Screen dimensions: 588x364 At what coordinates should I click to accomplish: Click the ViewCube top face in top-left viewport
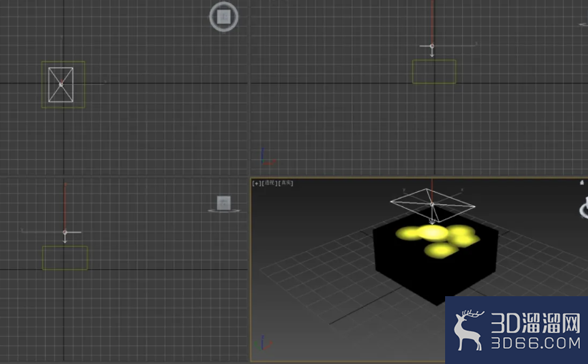coord(224,17)
